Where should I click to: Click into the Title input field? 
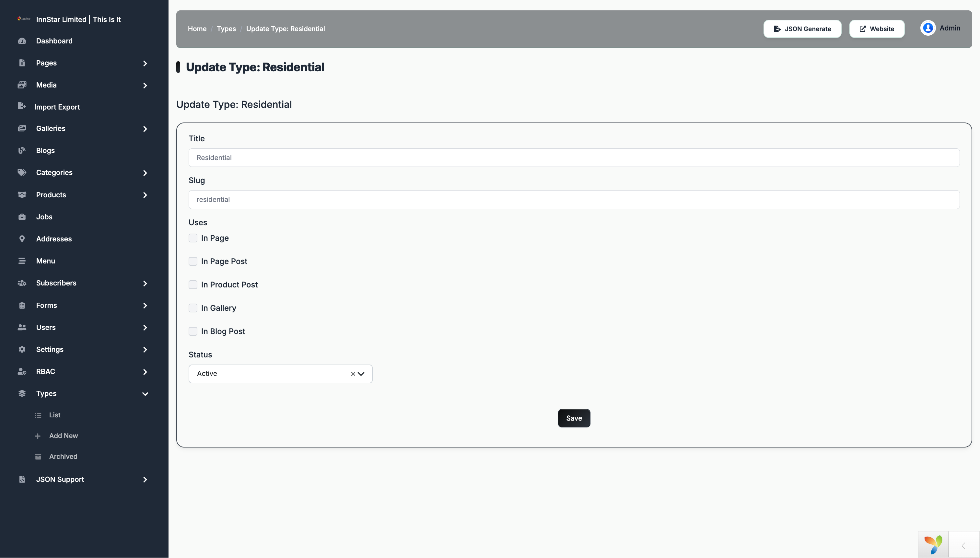click(574, 157)
